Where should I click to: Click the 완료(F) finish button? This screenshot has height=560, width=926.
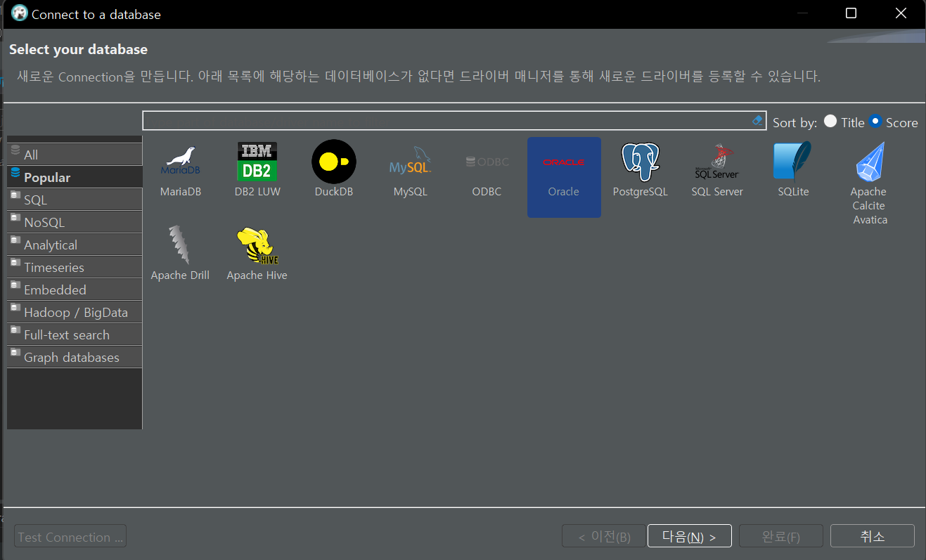(780, 536)
